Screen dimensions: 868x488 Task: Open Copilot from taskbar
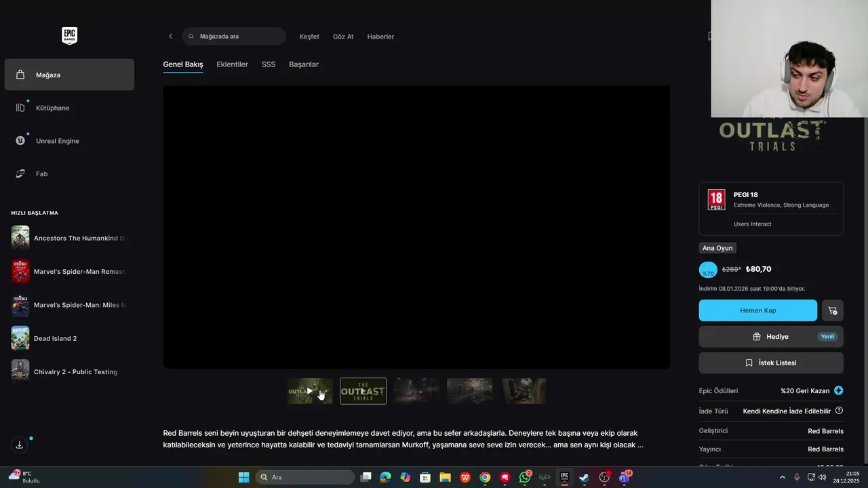tap(406, 477)
